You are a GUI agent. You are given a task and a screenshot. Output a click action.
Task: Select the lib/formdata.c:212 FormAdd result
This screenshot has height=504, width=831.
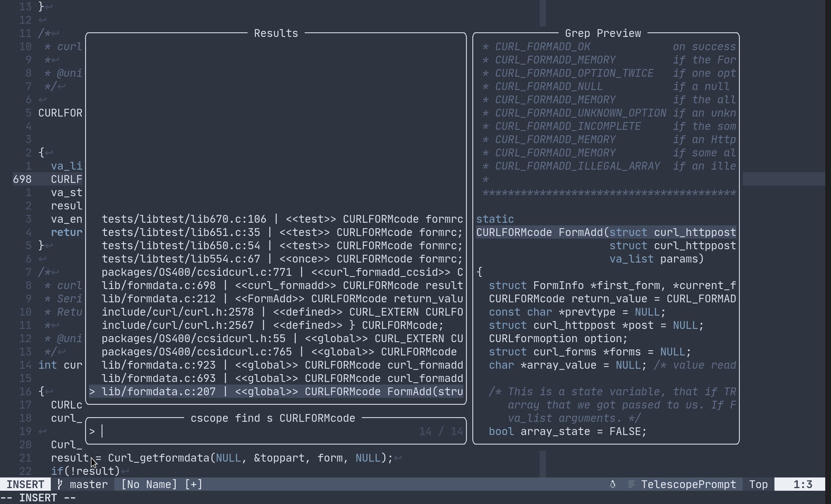pos(282,299)
